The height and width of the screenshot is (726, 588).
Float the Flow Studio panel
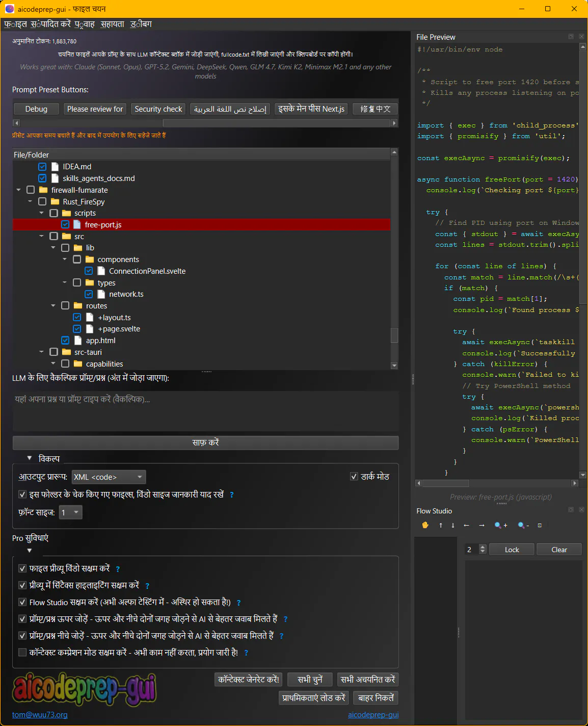point(571,510)
